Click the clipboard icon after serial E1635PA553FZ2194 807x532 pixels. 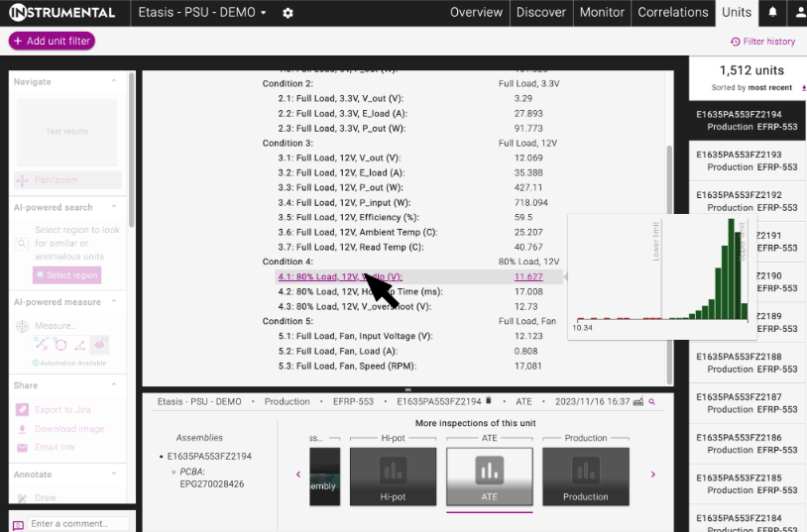pos(489,401)
